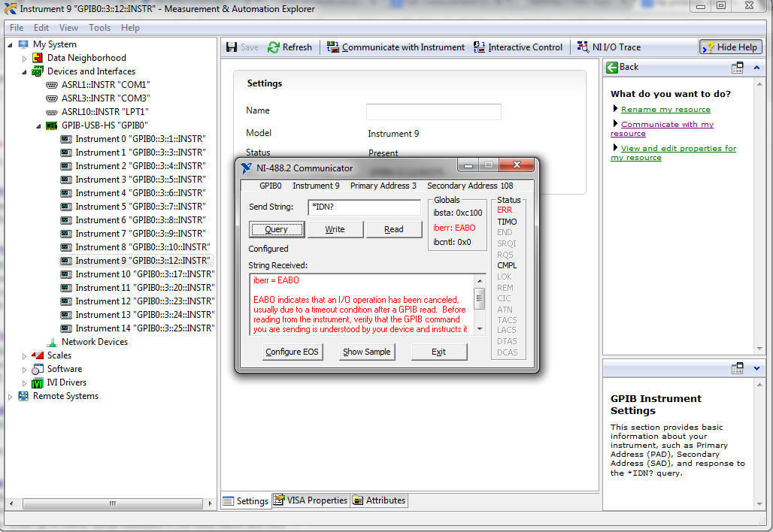This screenshot has height=532, width=773.
Task: Follow 'Communicate with my resource' link
Action: [662, 129]
